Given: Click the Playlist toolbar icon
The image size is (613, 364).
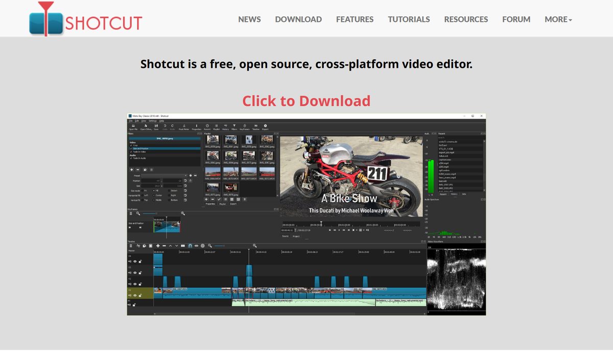Looking at the screenshot, I should [x=216, y=126].
